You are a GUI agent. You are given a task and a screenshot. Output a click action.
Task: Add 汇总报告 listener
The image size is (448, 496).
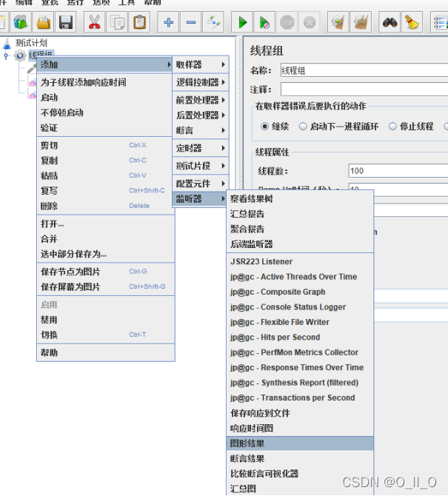(300, 214)
